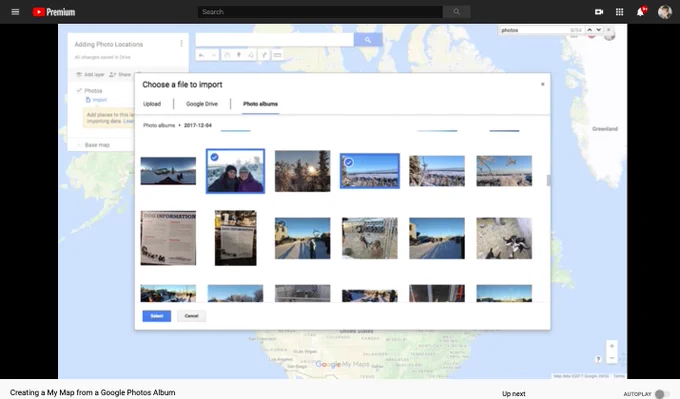Open the notifications bell
Viewport: 680px width, 399px height.
(640, 12)
